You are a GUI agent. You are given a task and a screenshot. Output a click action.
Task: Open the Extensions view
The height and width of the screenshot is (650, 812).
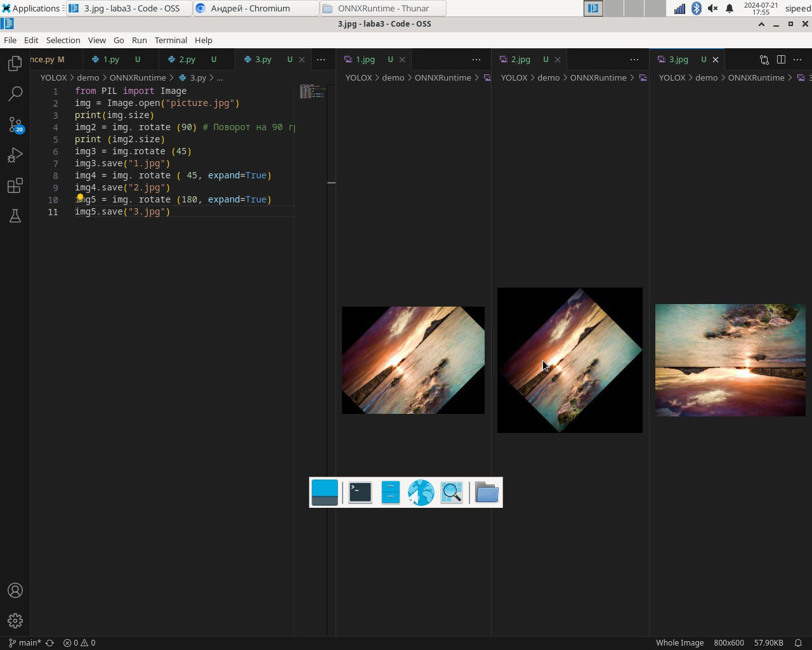tap(15, 185)
